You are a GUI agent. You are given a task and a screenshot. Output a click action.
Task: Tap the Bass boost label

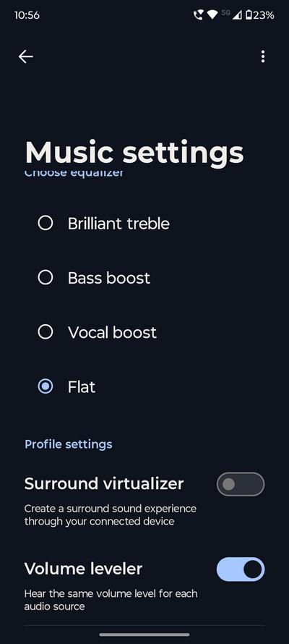pyautogui.click(x=109, y=278)
